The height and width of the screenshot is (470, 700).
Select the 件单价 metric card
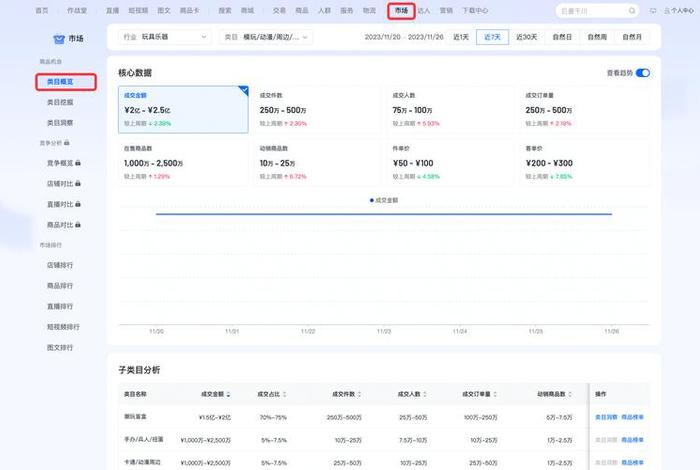coord(450,162)
